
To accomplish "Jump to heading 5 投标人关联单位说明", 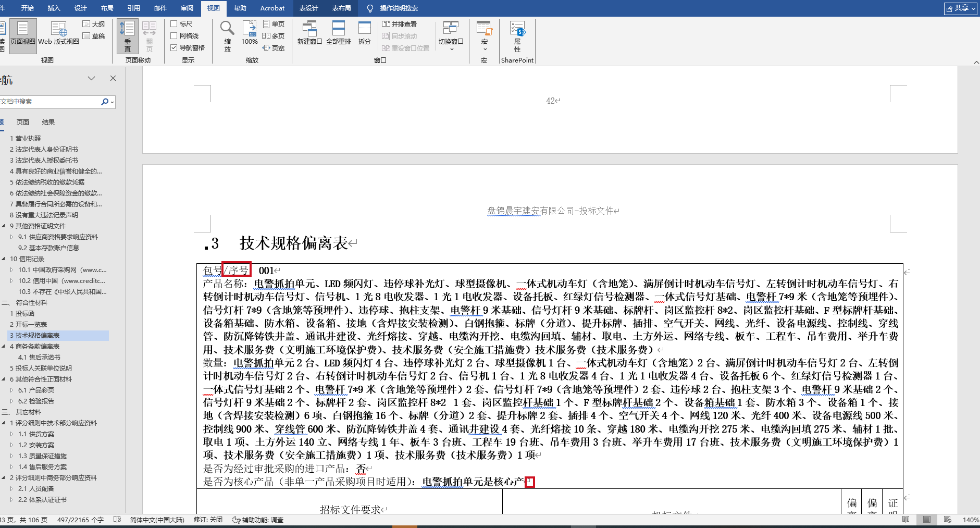I will (x=41, y=369).
